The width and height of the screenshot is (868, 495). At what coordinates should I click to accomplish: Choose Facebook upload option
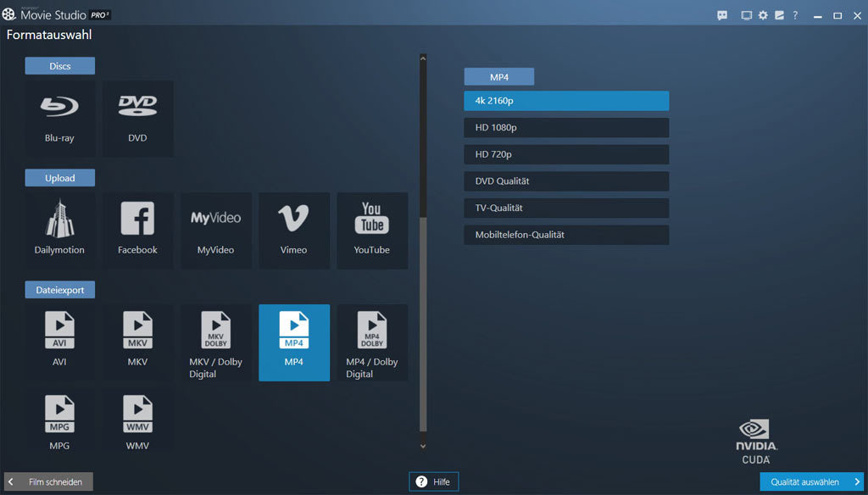(x=138, y=231)
